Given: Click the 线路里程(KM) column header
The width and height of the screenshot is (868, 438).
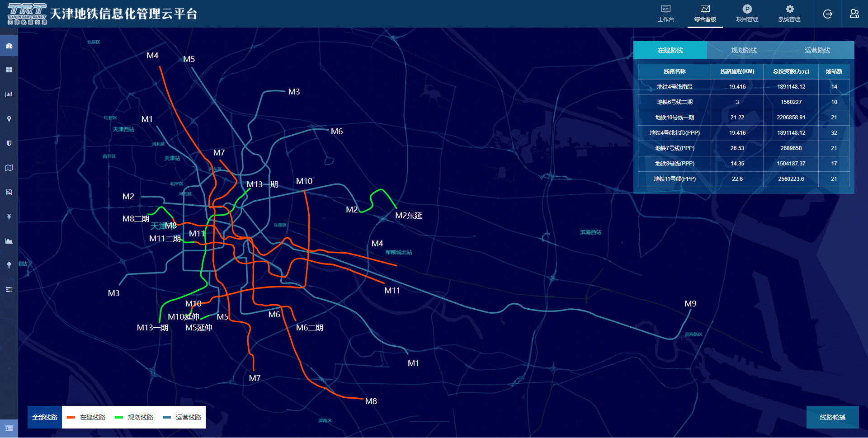Looking at the screenshot, I should [737, 71].
